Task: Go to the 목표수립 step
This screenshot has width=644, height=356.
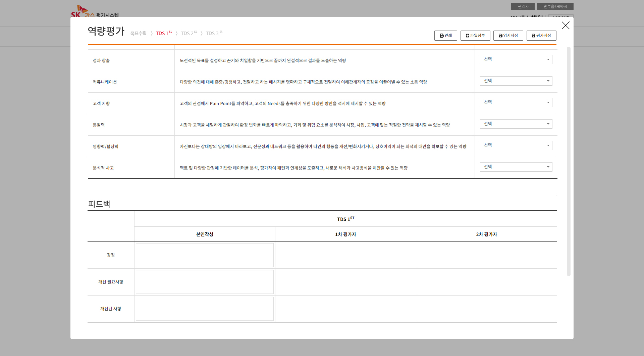Action: click(x=138, y=33)
